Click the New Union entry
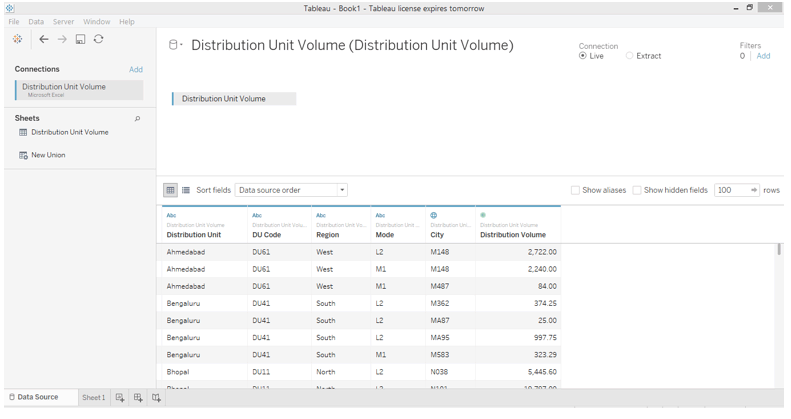791x419 pixels. tap(48, 155)
